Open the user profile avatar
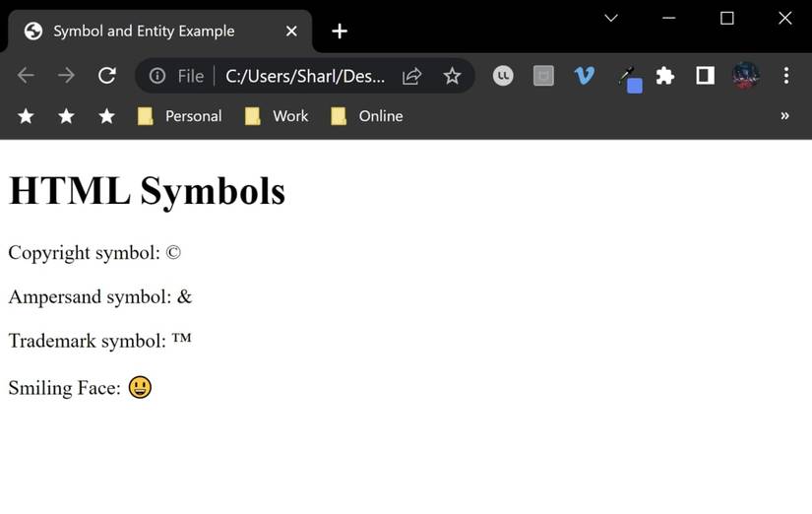This screenshot has height=514, width=812. (x=746, y=76)
